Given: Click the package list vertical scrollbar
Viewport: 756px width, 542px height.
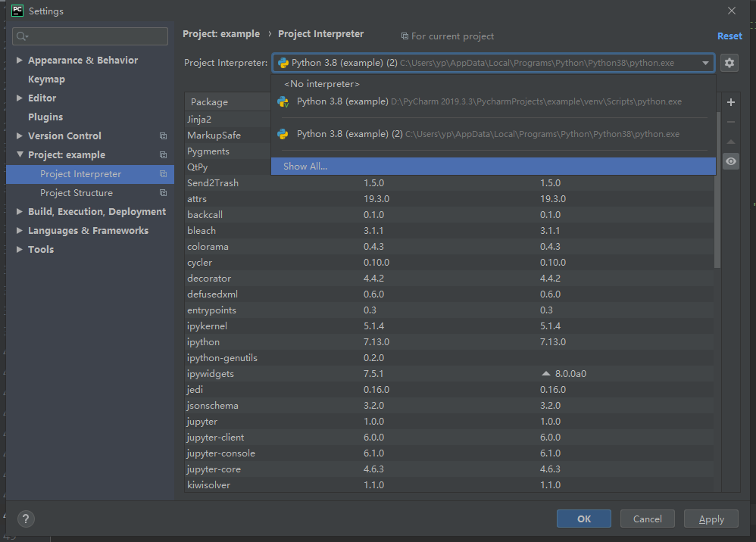Looking at the screenshot, I should point(717,190).
